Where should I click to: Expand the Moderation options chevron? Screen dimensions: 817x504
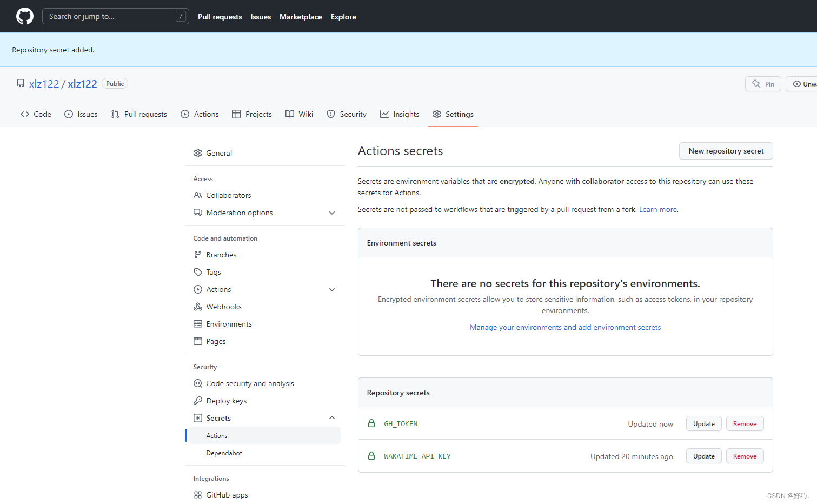332,213
